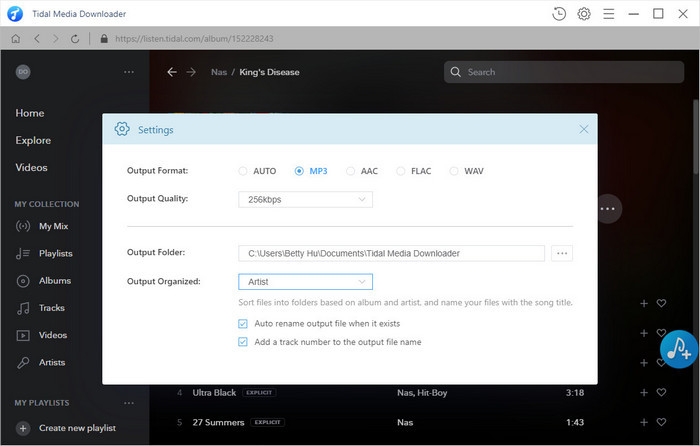Browse output folder with three-dots button
This screenshot has height=446, width=700.
point(563,253)
